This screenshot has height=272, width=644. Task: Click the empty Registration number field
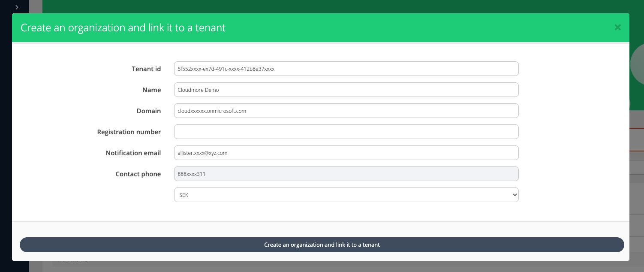346,132
